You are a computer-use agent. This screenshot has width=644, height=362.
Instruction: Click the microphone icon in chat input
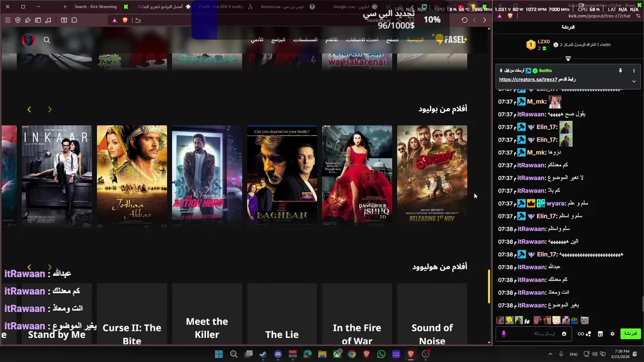[x=504, y=334]
